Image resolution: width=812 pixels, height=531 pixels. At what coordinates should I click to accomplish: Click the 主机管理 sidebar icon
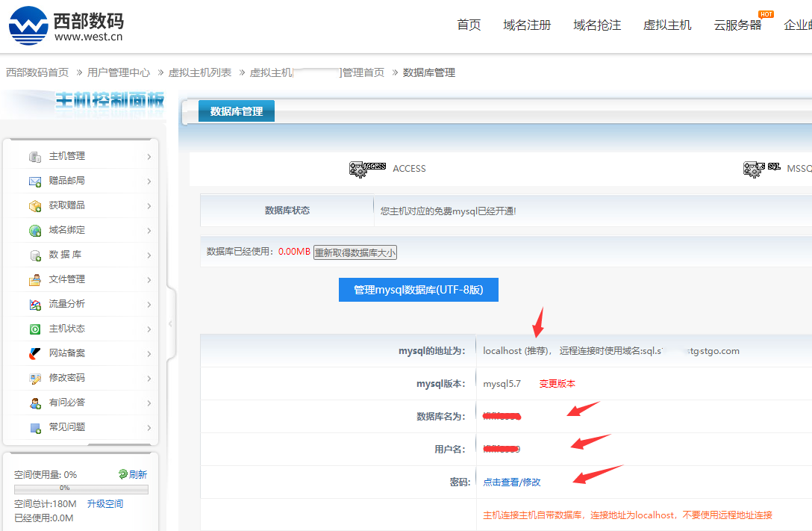pos(35,157)
